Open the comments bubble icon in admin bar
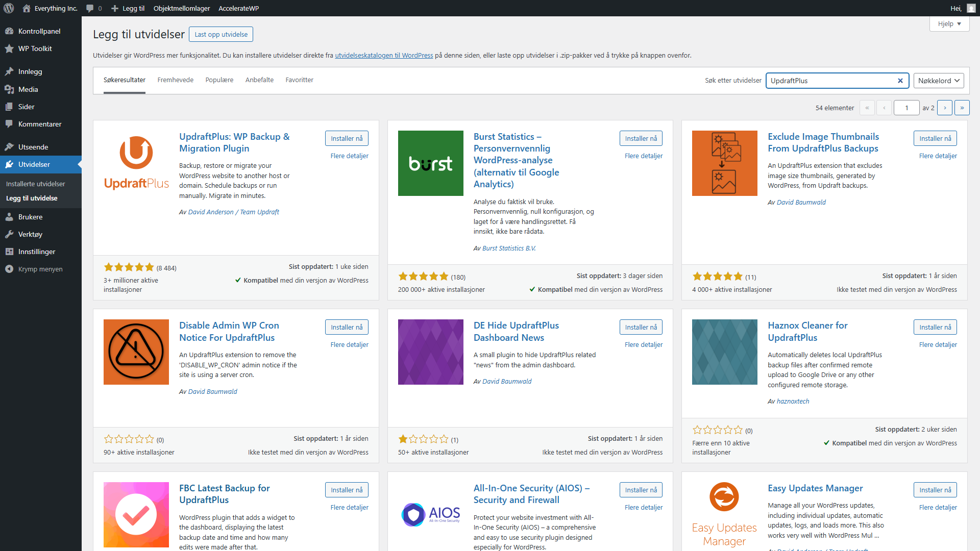 pyautogui.click(x=90, y=8)
